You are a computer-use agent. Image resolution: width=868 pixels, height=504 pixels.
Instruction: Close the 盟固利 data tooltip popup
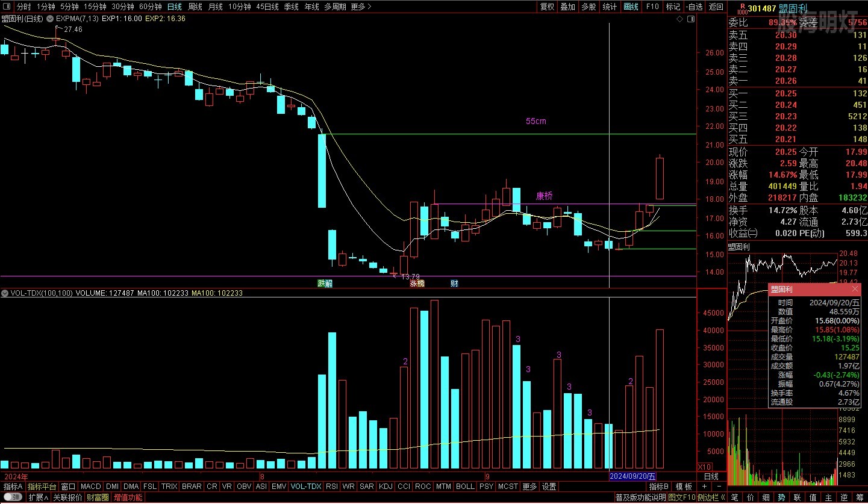coord(854,290)
